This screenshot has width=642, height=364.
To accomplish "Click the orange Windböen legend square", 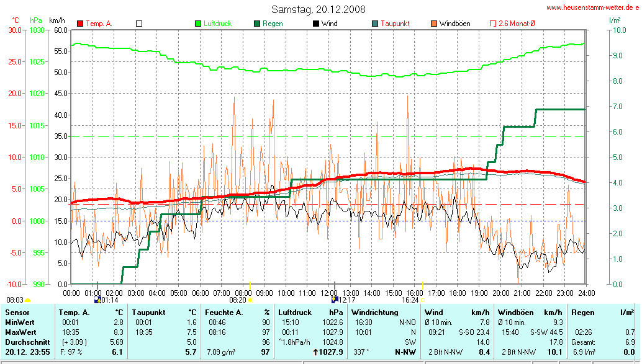I will [x=433, y=24].
